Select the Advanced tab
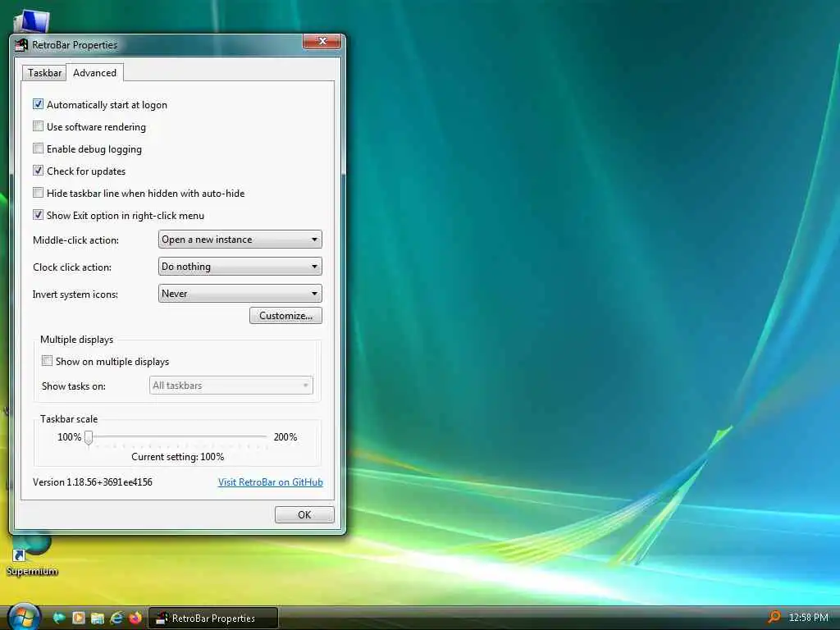840x630 pixels. click(x=95, y=73)
